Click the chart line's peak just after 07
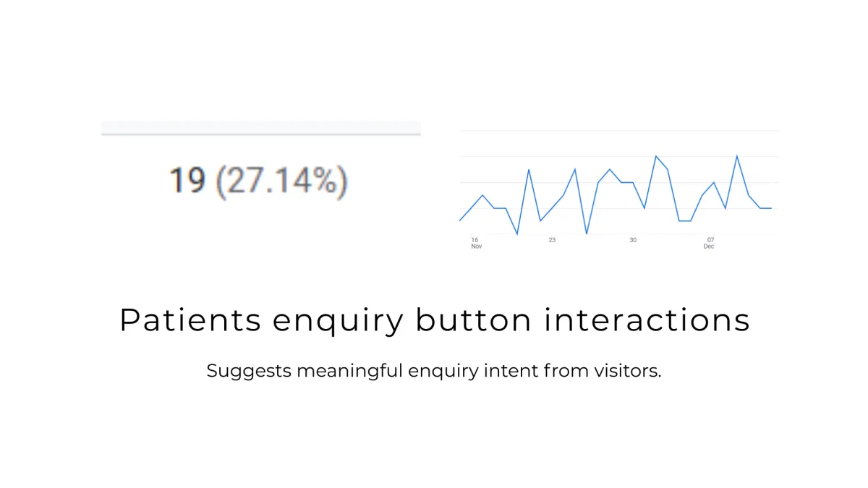Viewport: 868px width, 488px height. (737, 156)
